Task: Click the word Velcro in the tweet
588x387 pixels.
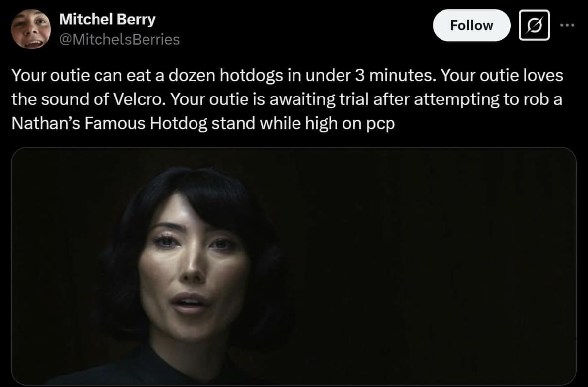Action: coord(139,99)
